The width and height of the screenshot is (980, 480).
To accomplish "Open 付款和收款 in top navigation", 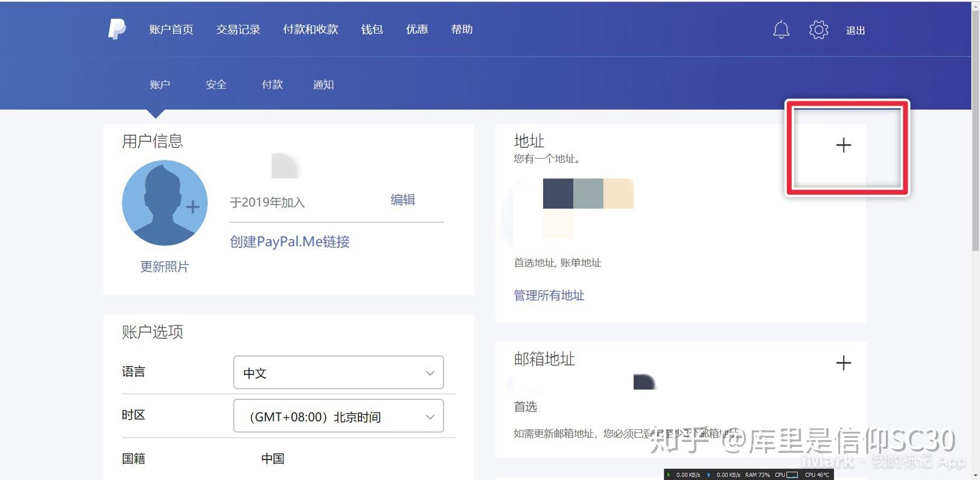I will coord(311,30).
